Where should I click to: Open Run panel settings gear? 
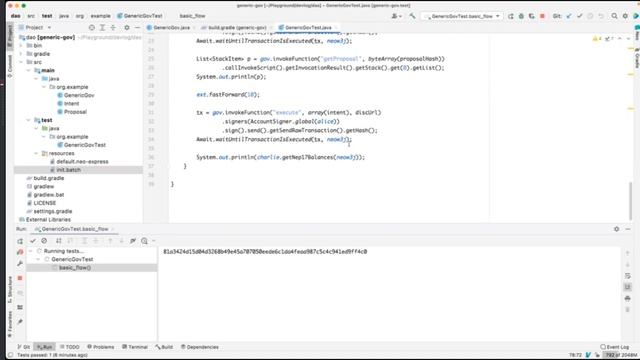(x=616, y=229)
